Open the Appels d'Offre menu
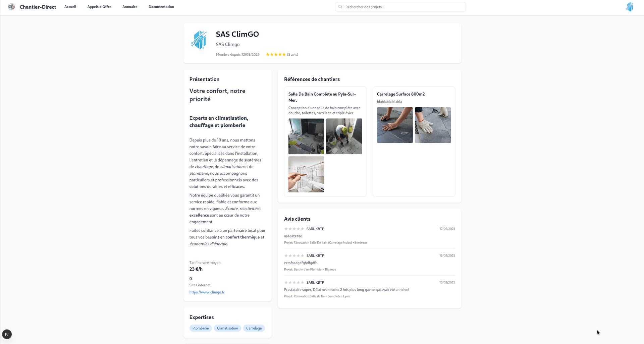 99,7
